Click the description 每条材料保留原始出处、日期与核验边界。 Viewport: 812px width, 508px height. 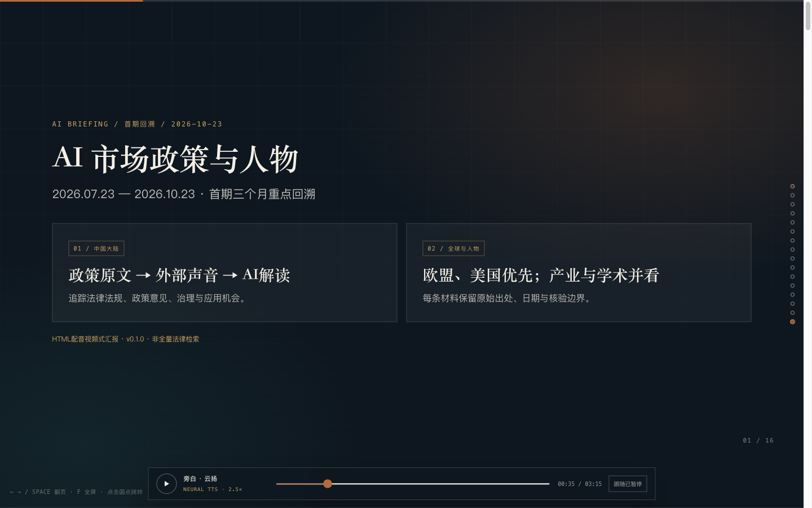(509, 298)
